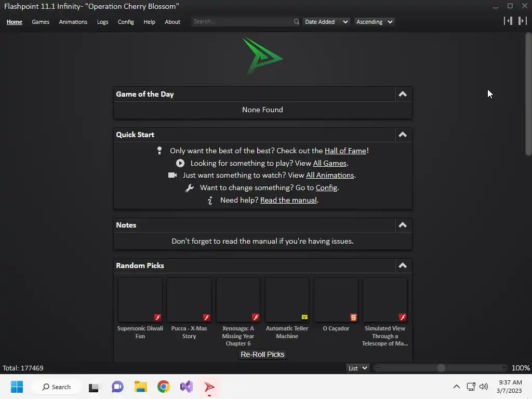
Task: Open Chat app from taskbar
Action: [117, 387]
